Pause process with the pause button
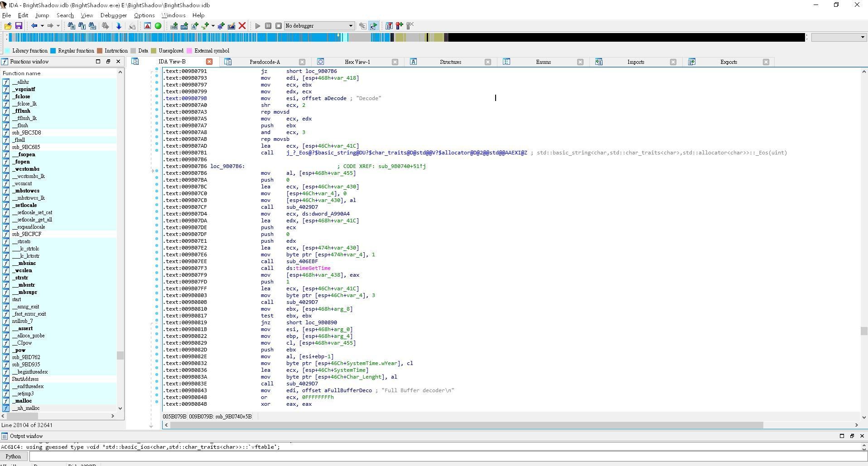868x466 pixels. (x=268, y=26)
